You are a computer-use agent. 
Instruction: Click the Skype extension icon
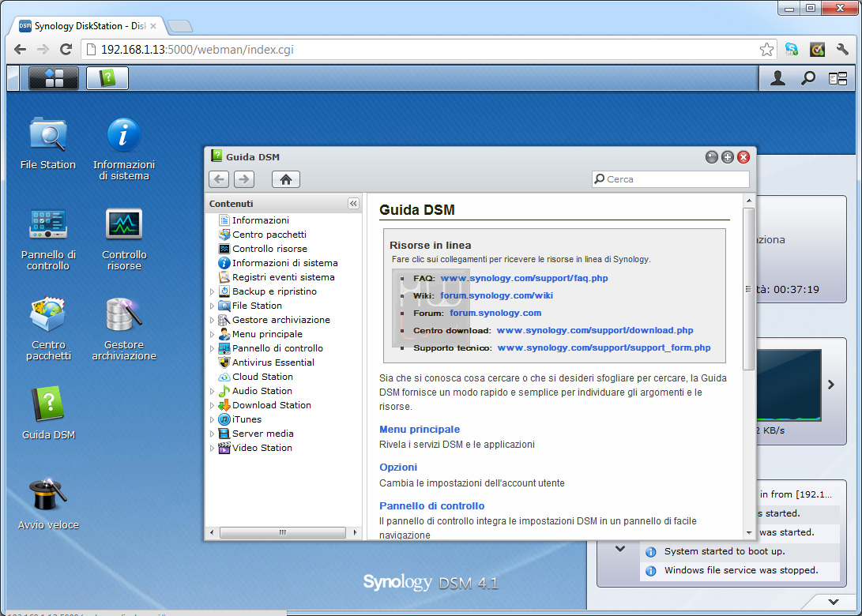[x=791, y=50]
